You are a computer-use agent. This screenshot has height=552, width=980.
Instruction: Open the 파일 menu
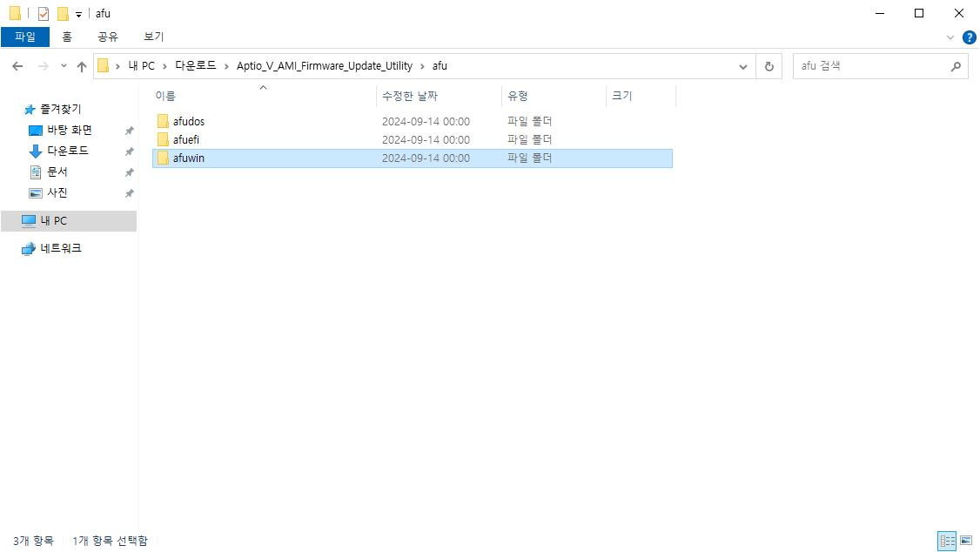[x=26, y=37]
